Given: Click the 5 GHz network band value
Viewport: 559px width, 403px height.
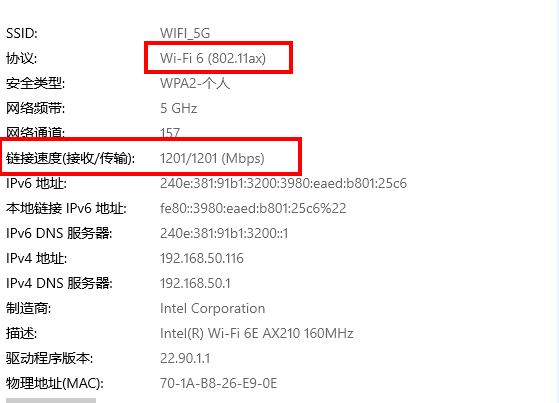Looking at the screenshot, I should coord(179,108).
